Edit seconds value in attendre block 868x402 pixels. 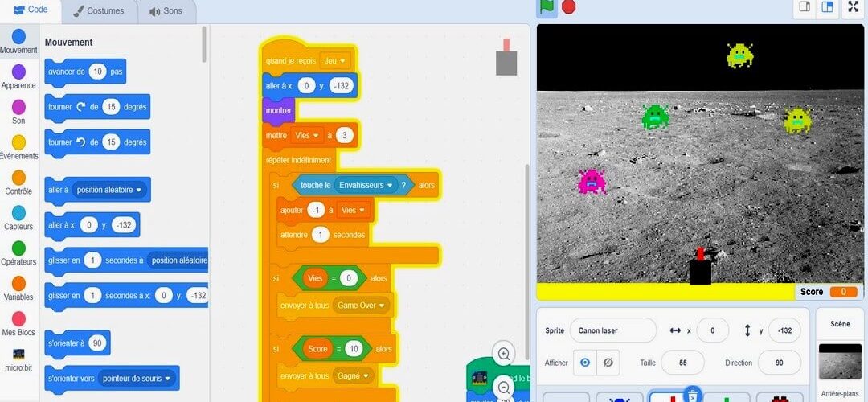[320, 235]
